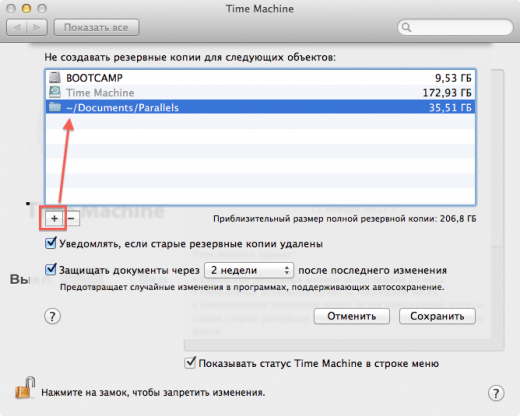Open help from the question mark near Отменить
This screenshot has height=416, width=520.
(x=52, y=316)
